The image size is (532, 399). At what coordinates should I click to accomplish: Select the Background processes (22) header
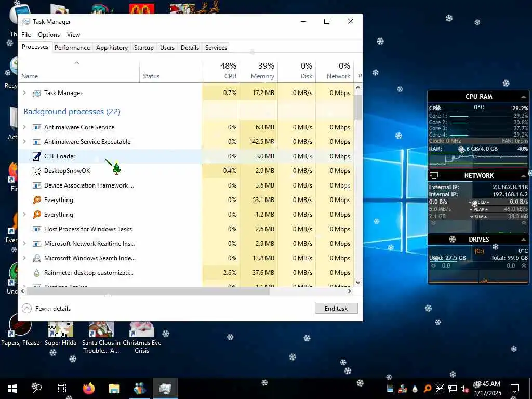point(72,112)
